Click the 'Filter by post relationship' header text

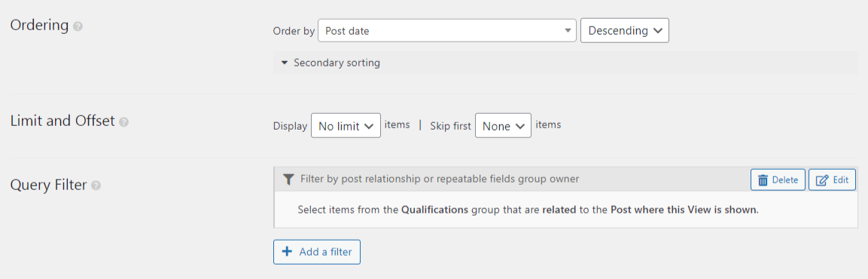pyautogui.click(x=440, y=179)
